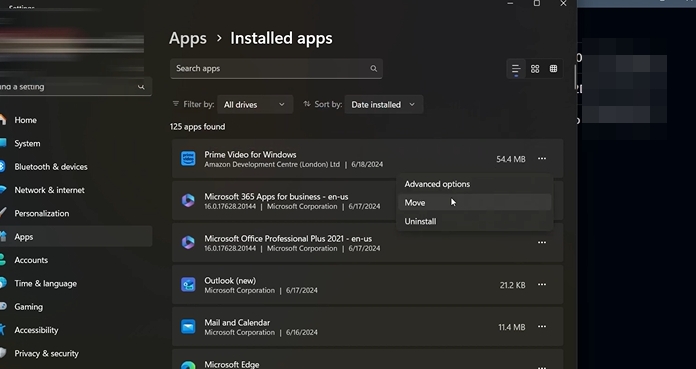Click the Mail and Calendar app icon
696x369 pixels.
(x=188, y=327)
